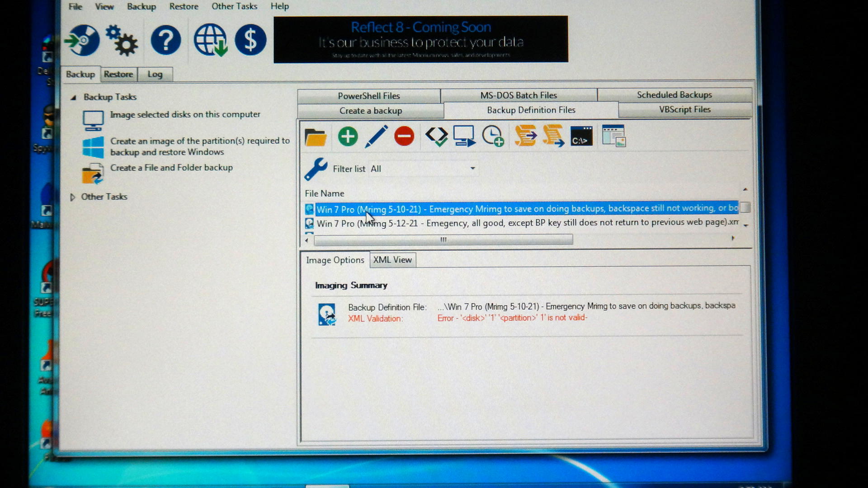Click the wrench icon beside Filter list
Image resolution: width=868 pixels, height=488 pixels.
point(316,169)
